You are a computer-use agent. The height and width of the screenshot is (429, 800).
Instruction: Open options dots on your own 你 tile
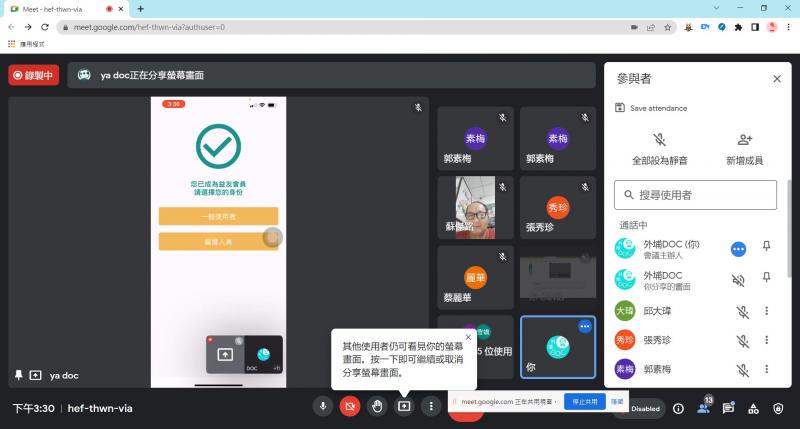coord(585,326)
